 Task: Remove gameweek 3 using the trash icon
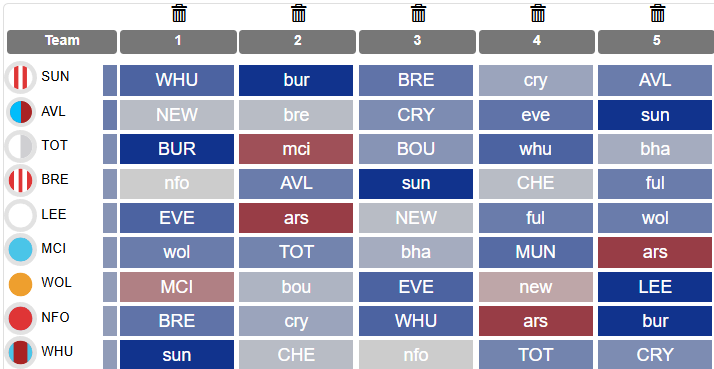coord(418,13)
